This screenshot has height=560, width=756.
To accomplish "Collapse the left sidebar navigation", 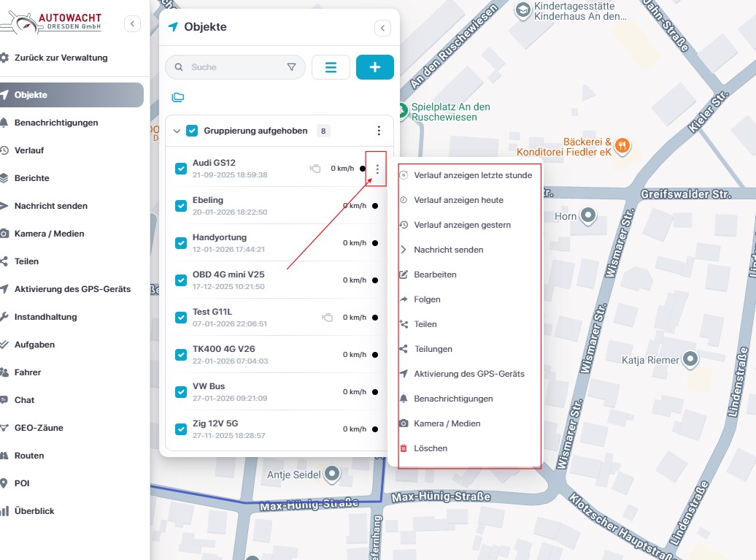I will click(132, 24).
